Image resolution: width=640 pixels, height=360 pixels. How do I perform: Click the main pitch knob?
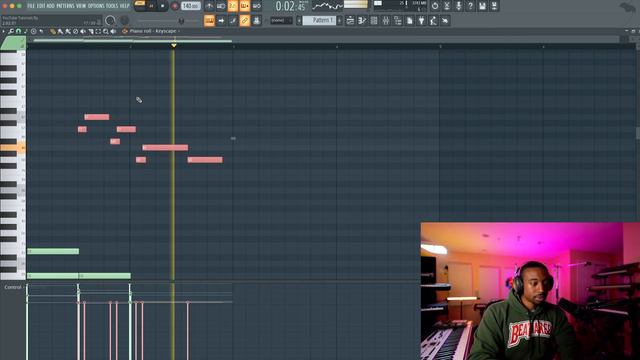[124, 20]
